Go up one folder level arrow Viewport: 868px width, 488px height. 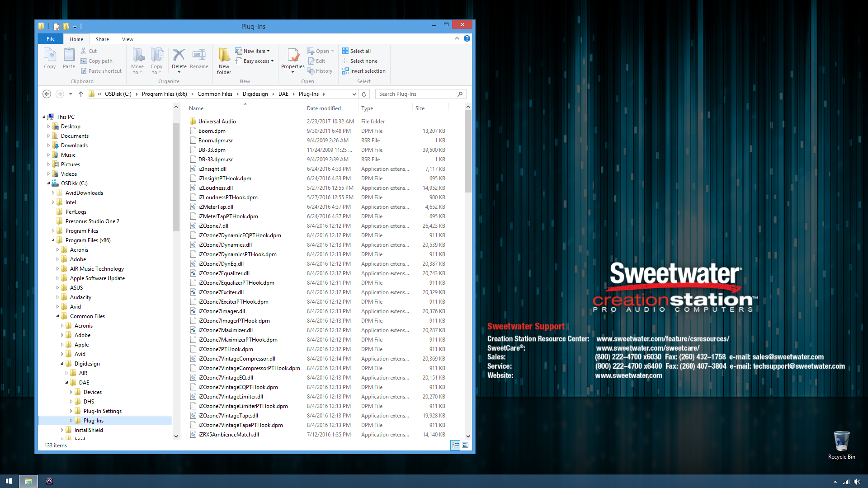click(x=81, y=94)
